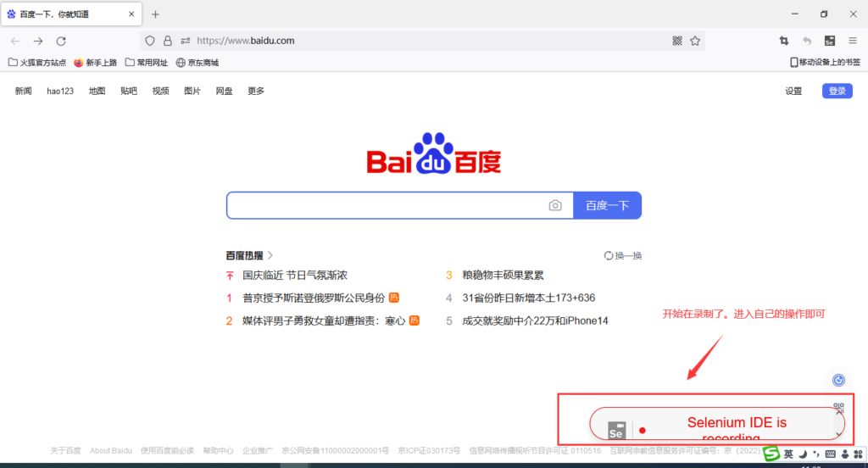This screenshot has height=468, width=868.
Task: Open the Firefox hamburger application menu
Action: [853, 41]
